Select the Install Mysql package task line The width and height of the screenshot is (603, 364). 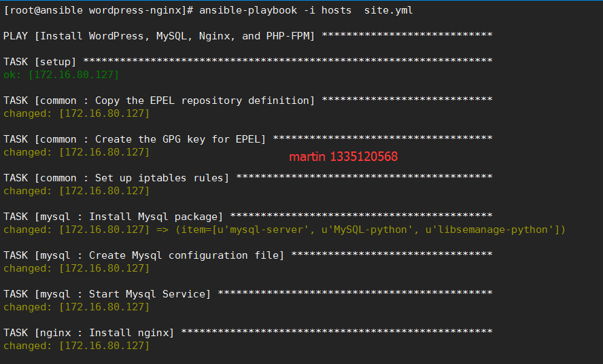click(x=248, y=217)
